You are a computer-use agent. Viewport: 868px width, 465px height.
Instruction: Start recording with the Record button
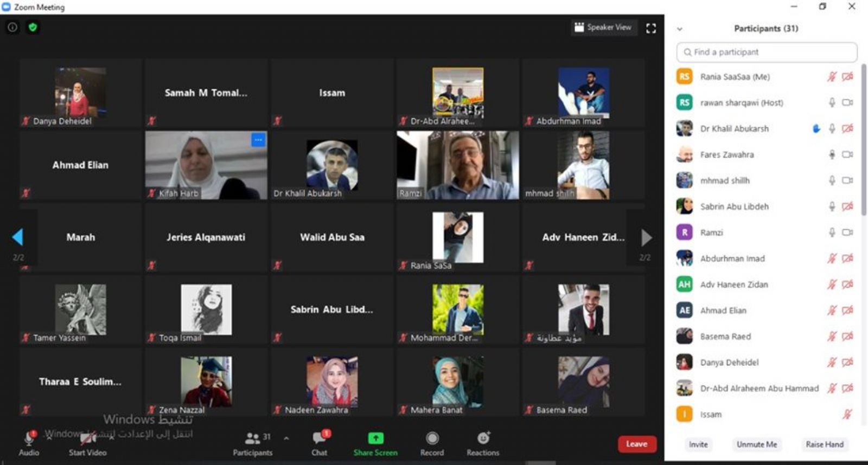(432, 443)
